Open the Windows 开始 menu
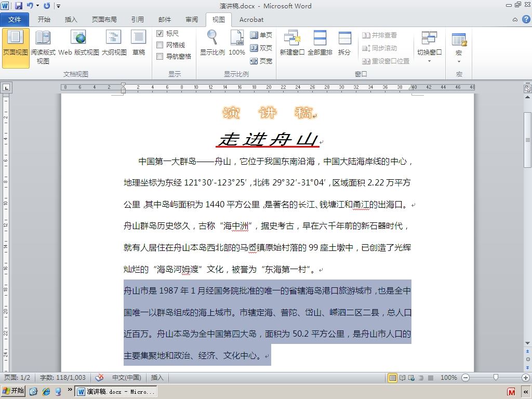This screenshot has height=399, width=532. tap(14, 391)
